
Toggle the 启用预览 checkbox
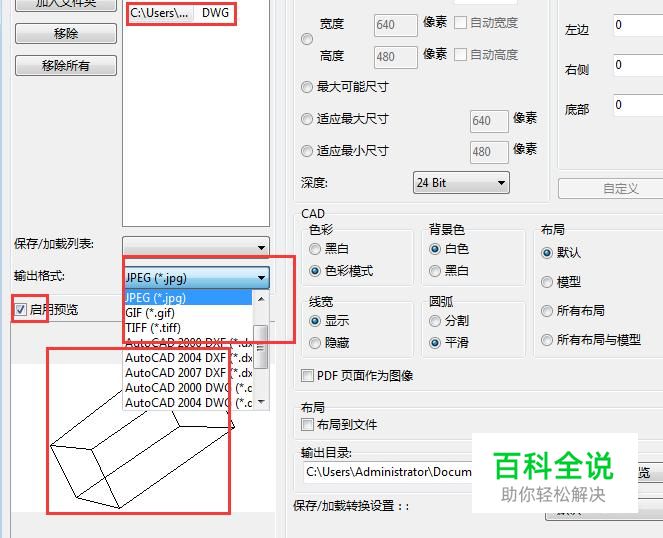point(20,310)
